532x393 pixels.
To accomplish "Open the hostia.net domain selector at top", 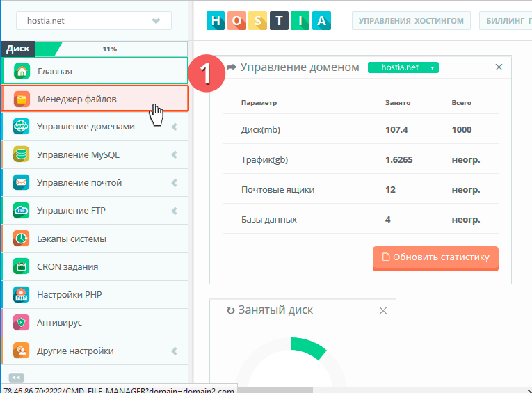I will (94, 21).
